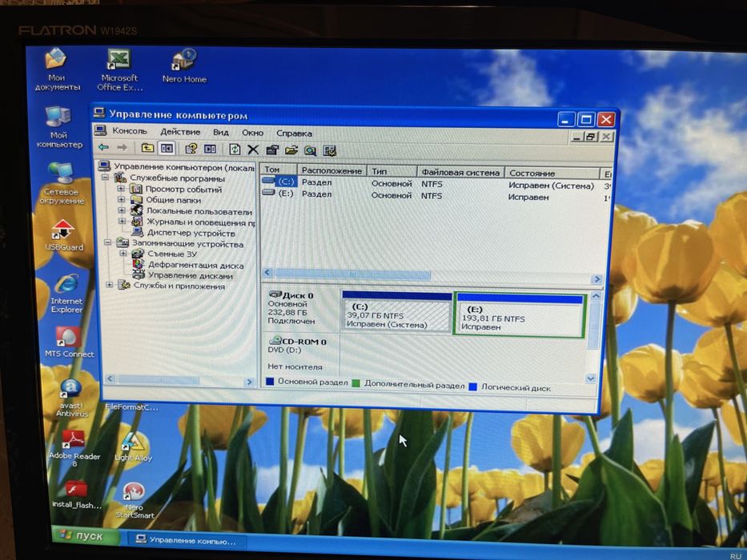Click the toolbar pane icon right of Help
The width and height of the screenshot is (747, 560).
pos(210,149)
